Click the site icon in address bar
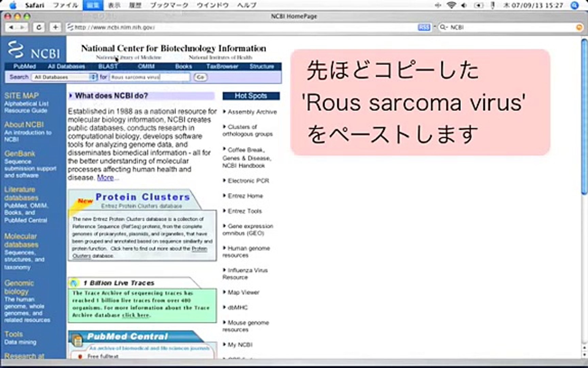588x368 pixels. [x=70, y=27]
